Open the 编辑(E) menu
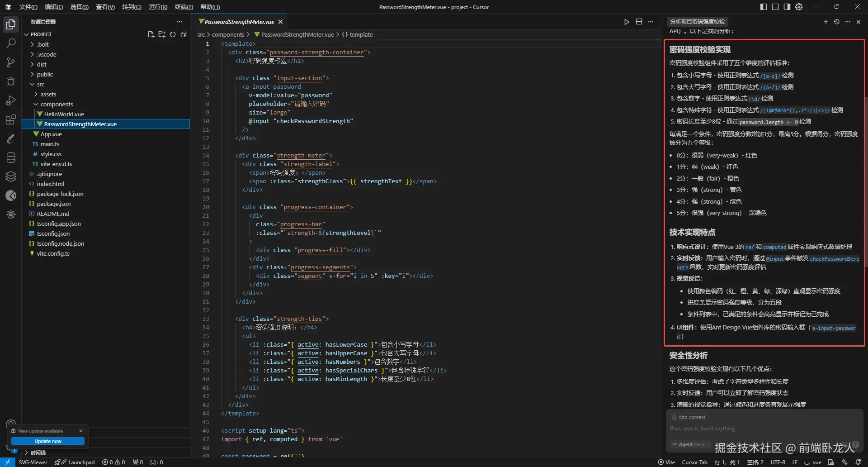868x467 pixels. 54,7
